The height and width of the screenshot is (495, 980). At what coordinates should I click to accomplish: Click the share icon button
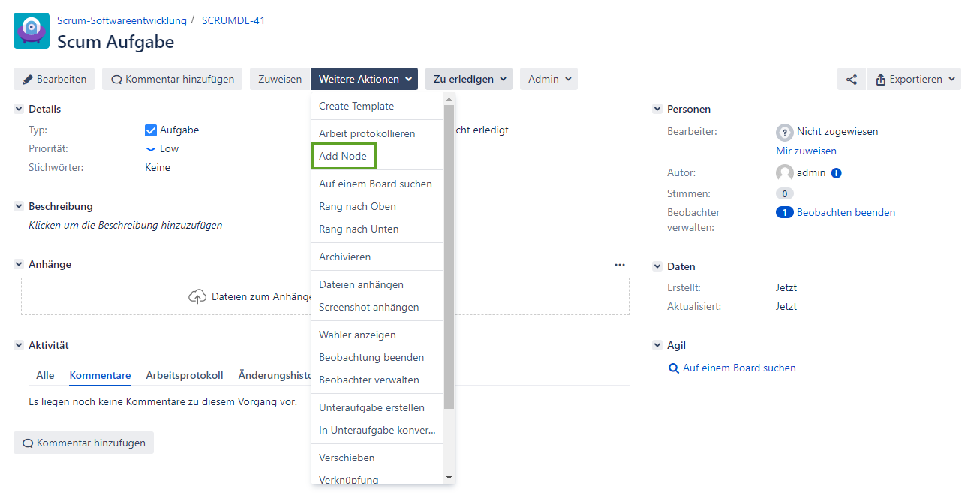click(x=851, y=79)
